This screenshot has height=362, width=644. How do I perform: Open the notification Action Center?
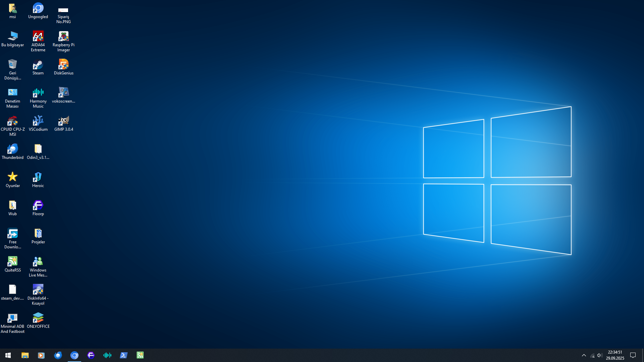click(x=633, y=355)
